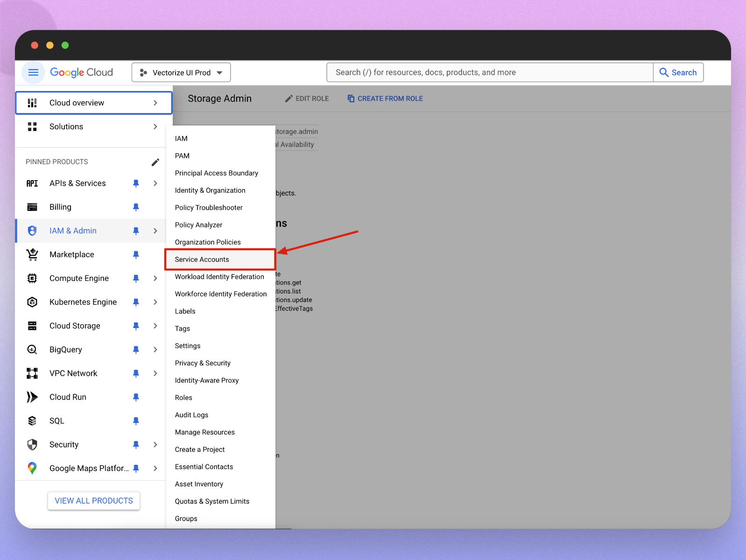Click the Marketplace cart icon
746x560 pixels.
[32, 254]
